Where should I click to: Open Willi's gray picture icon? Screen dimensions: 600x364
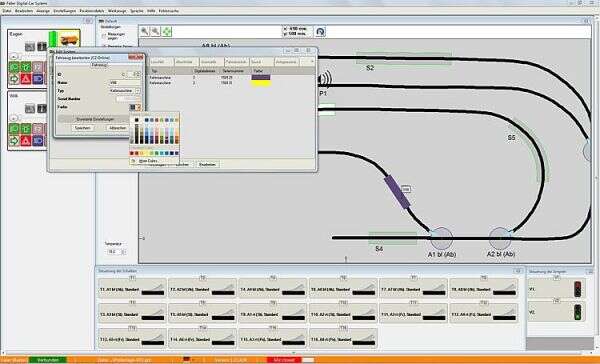coord(30,109)
